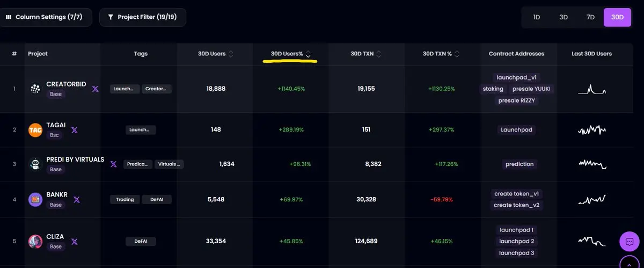Switch to 1D time range
The image size is (644, 268).
[537, 17]
